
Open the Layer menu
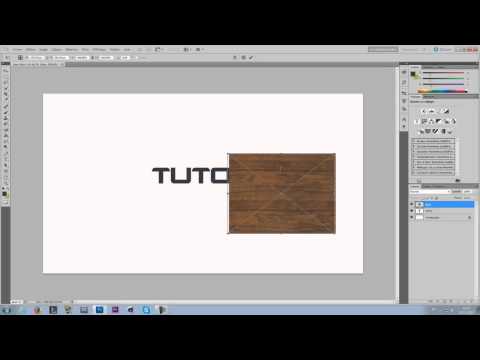click(x=57, y=49)
